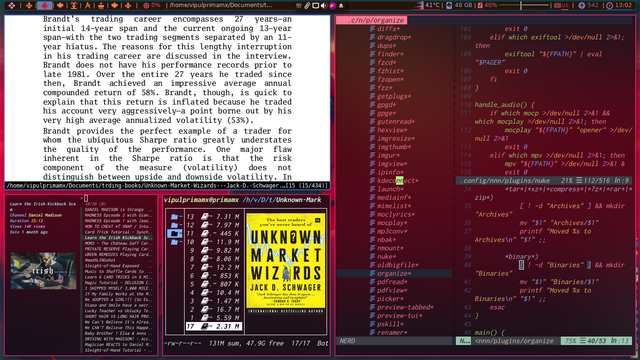Click the volume speaker icon in the tray
Viewport: 640px width, 360px height.
(324, 6)
